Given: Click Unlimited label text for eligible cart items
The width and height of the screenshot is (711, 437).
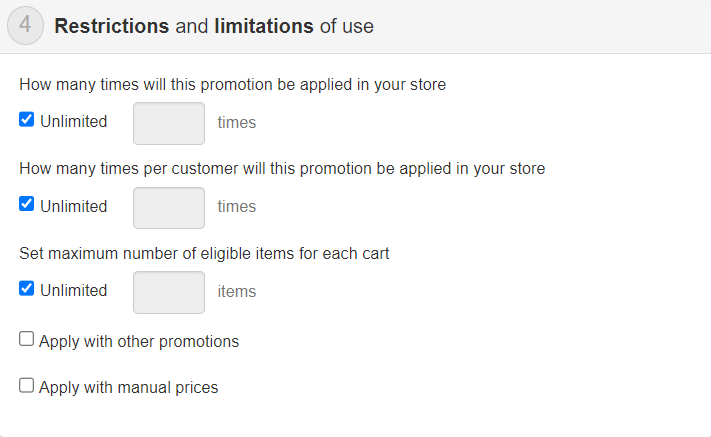Looking at the screenshot, I should click(x=73, y=290).
